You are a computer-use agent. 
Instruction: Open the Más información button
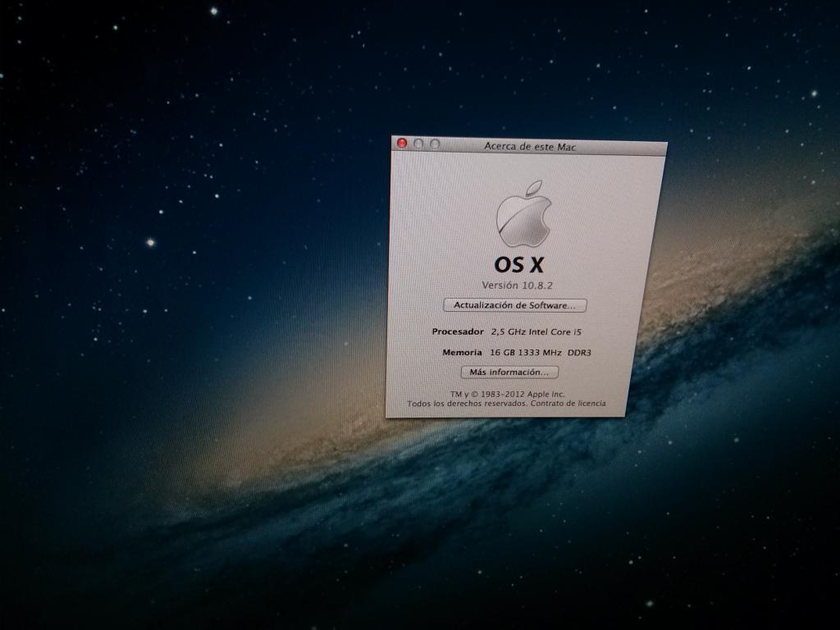pos(509,372)
